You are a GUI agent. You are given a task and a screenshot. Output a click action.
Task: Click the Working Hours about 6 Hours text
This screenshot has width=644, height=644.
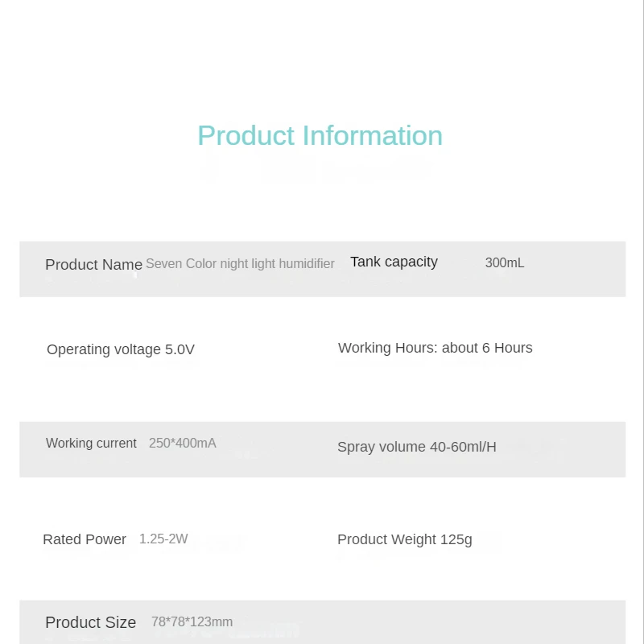click(x=435, y=348)
